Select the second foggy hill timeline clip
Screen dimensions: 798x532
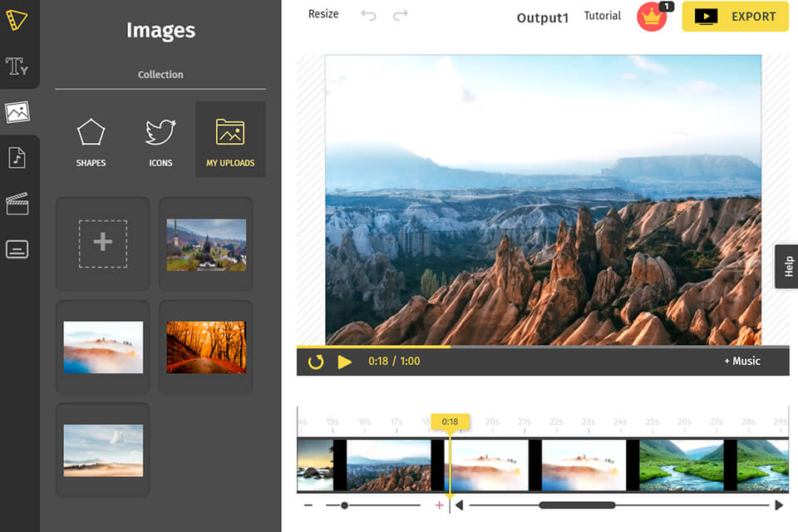584,465
